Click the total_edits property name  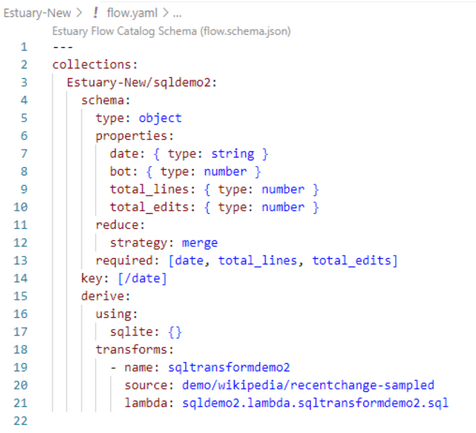coord(149,207)
